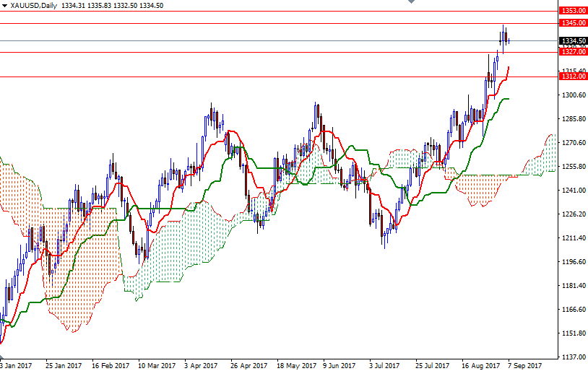Click the 1334.50 current price tag
The height and width of the screenshot is (371, 588).
click(573, 41)
